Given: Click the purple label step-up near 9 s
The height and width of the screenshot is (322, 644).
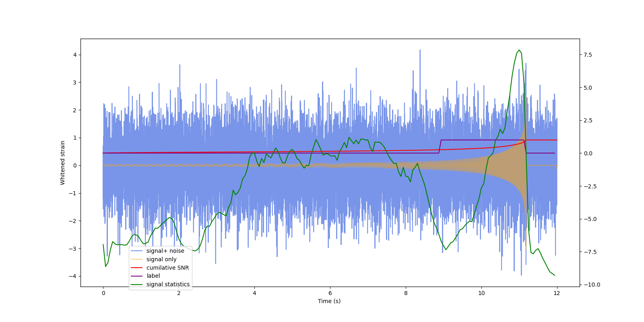Looking at the screenshot, I should point(440,147).
